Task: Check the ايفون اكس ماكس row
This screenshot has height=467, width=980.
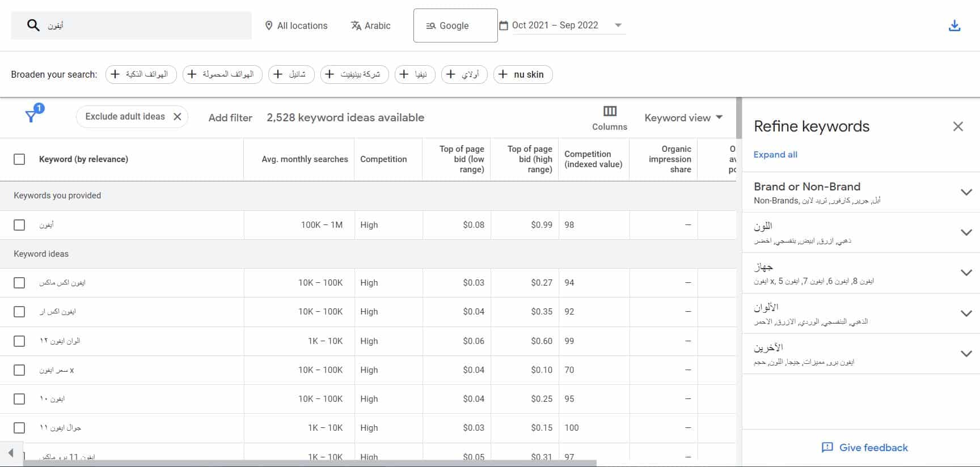Action: coord(19,282)
